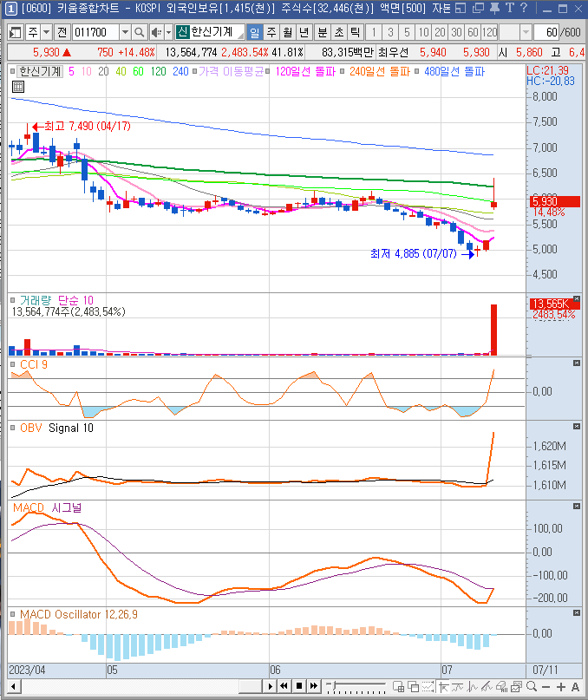Increase chart zoom with plus icon
This screenshot has width=588, height=700.
tap(561, 687)
